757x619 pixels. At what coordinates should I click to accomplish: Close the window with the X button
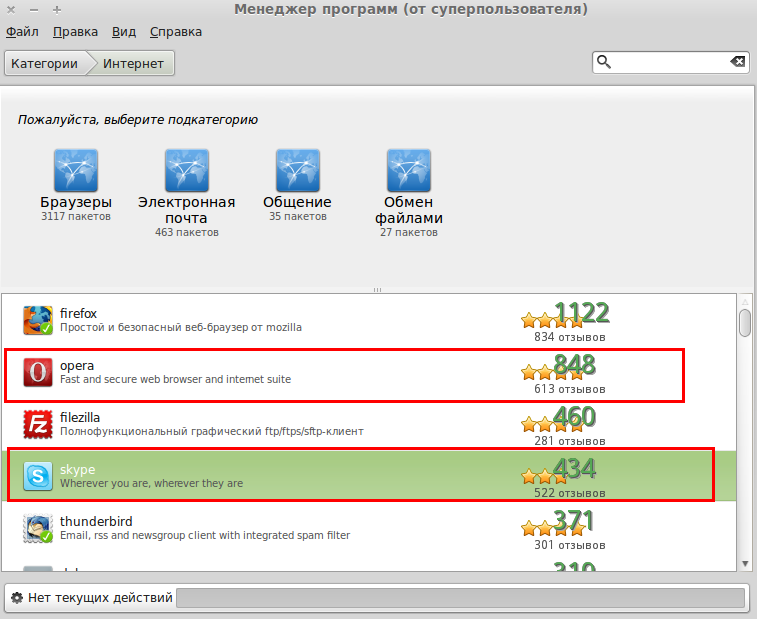[11, 10]
